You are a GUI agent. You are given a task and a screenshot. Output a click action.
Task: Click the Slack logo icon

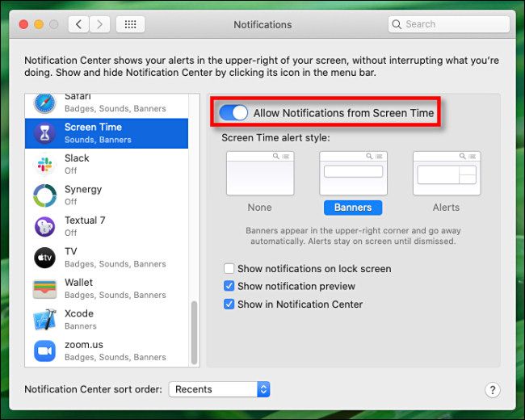[44, 165]
